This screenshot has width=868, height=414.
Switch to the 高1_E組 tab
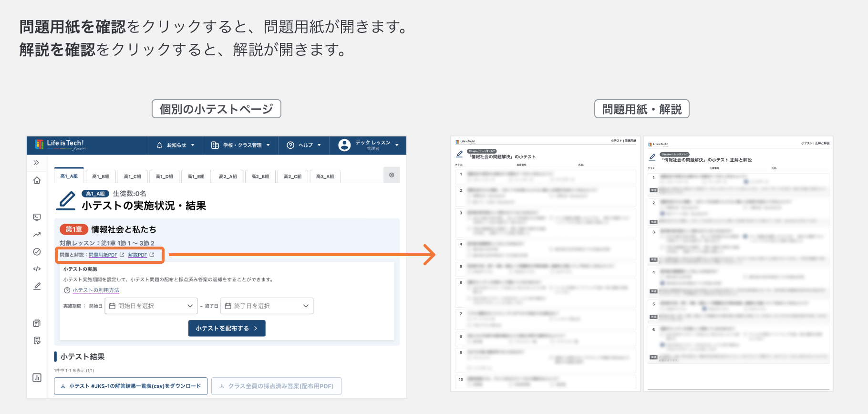tap(196, 176)
